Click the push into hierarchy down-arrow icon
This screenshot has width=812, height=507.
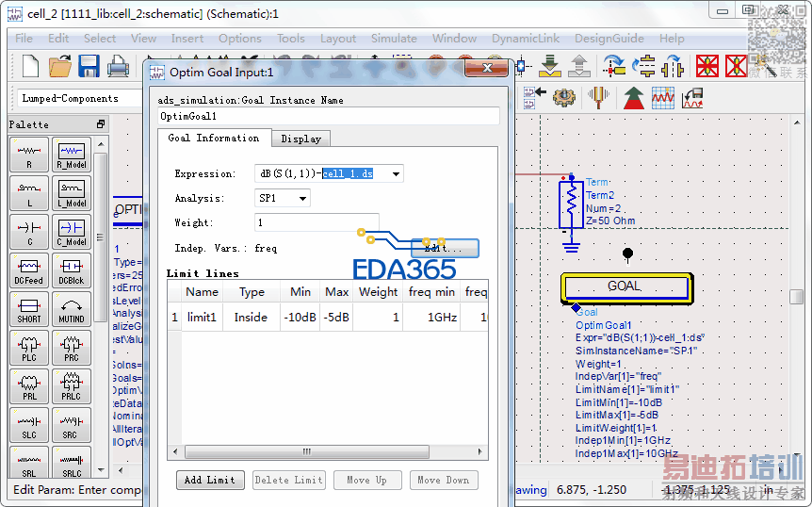point(550,66)
